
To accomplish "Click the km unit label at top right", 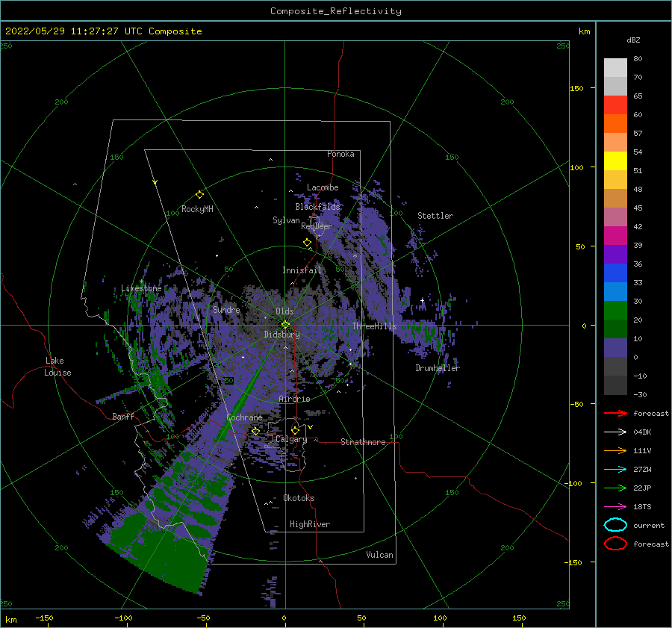I will (584, 31).
